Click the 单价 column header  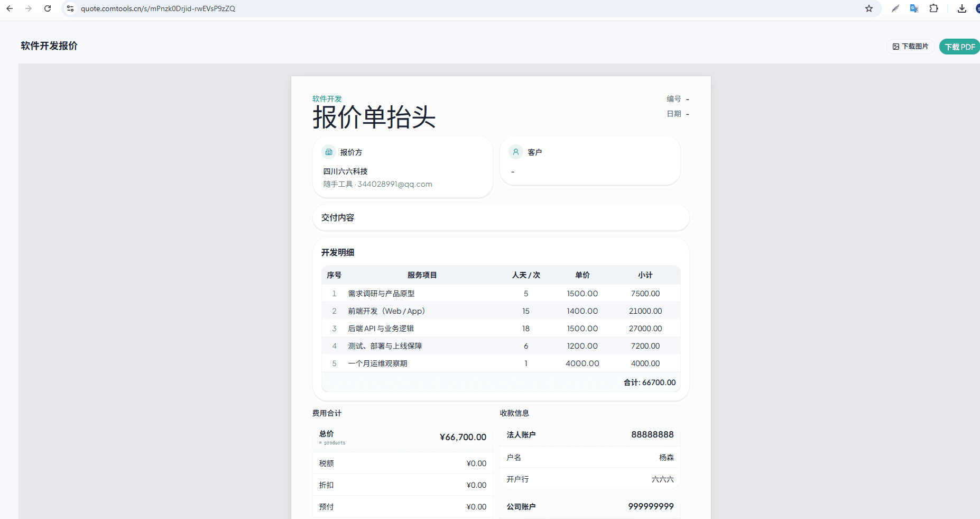coord(583,275)
